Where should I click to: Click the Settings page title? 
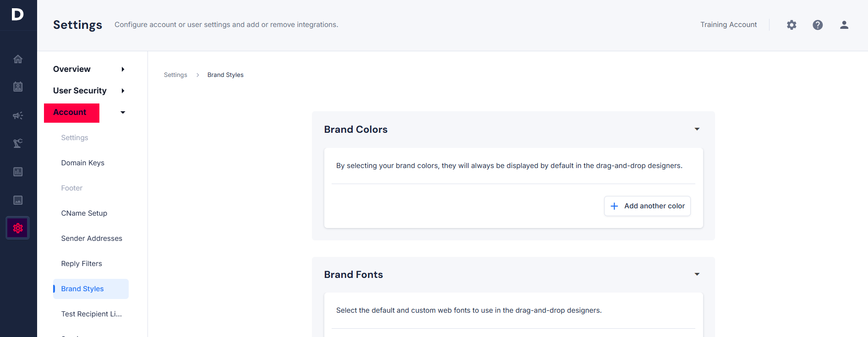[x=77, y=25]
